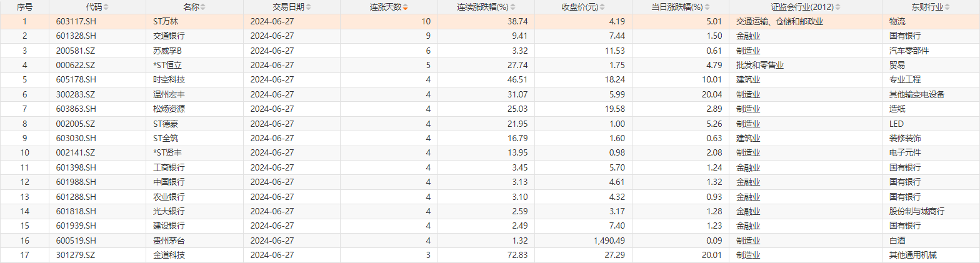Select stock name 金道科技

tap(169, 255)
